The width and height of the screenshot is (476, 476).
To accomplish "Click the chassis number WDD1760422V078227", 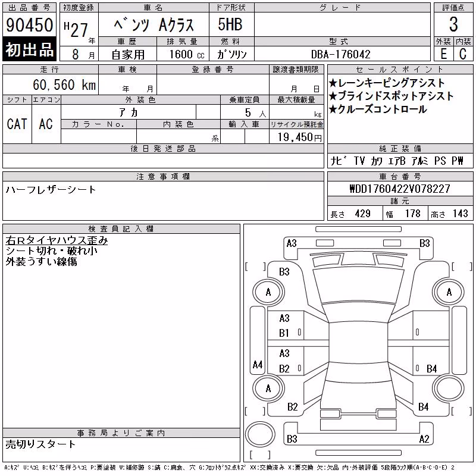I will tap(400, 189).
